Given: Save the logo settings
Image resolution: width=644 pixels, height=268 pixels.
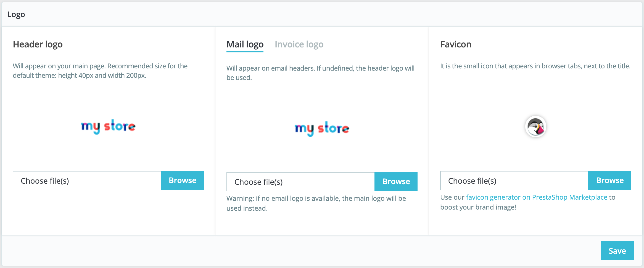Looking at the screenshot, I should pos(617,251).
